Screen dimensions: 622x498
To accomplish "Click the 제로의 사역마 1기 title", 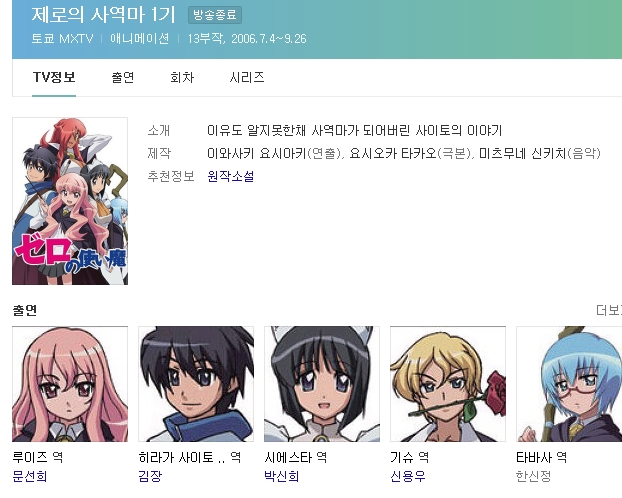I will (104, 15).
